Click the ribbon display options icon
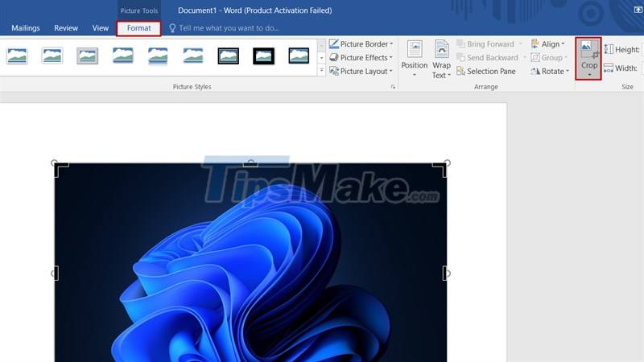The image size is (644, 362). tap(638, 10)
